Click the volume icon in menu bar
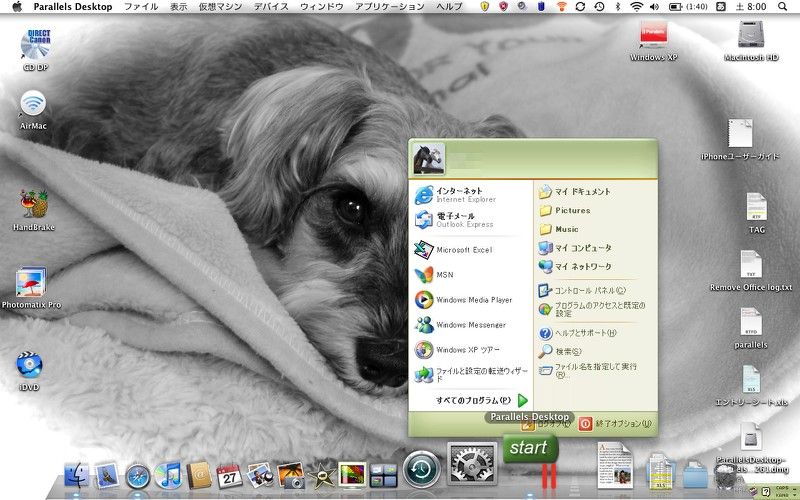Viewport: 800px width, 500px height. coord(655,7)
